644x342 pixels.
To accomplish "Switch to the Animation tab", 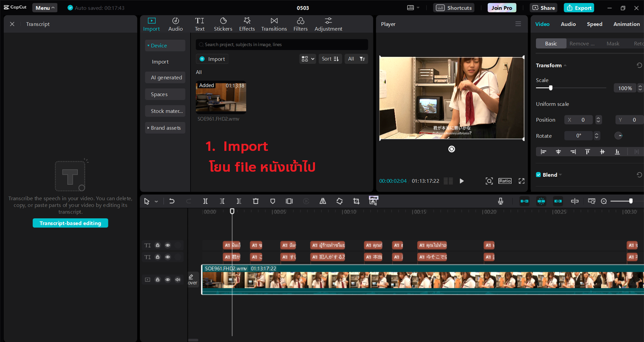I will click(626, 24).
